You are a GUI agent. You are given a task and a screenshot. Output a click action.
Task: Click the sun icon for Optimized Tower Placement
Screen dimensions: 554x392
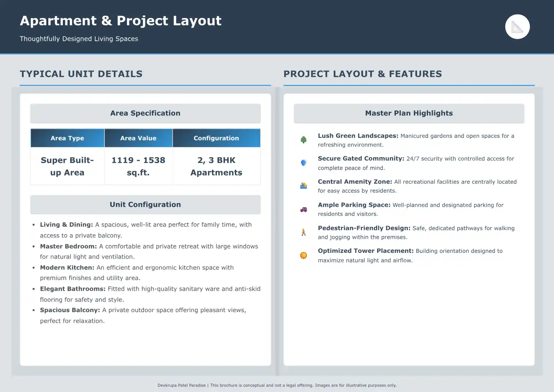(x=303, y=255)
